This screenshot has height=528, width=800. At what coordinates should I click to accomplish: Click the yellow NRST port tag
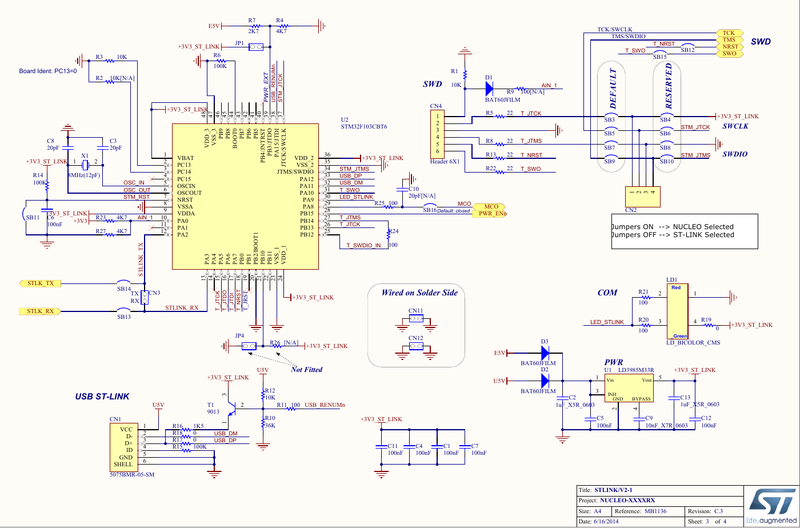(729, 46)
